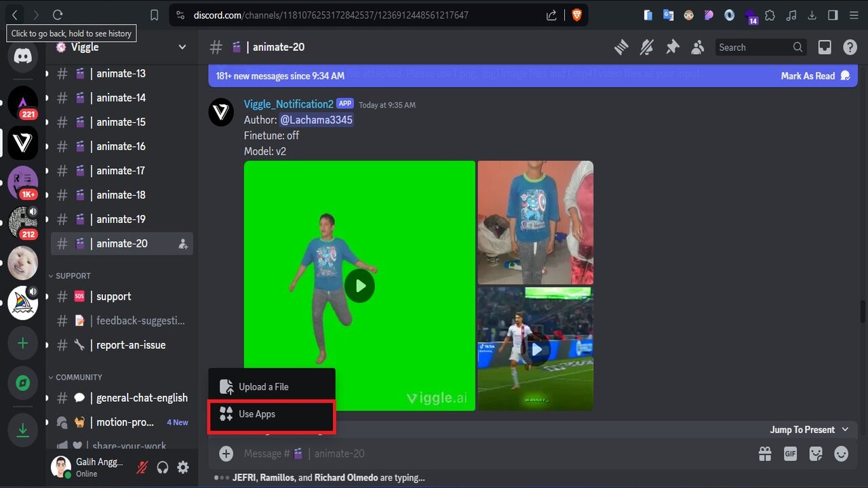Toggle channel notification settings bell

(x=646, y=47)
